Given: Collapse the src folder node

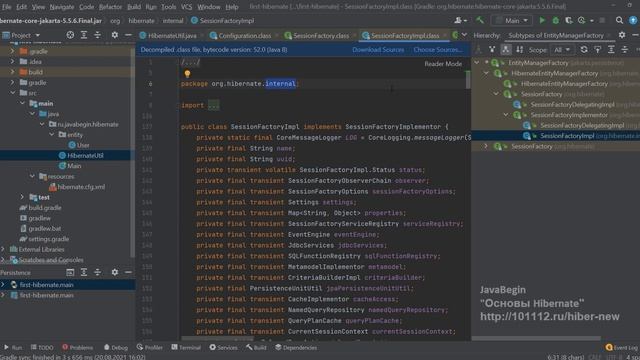Looking at the screenshot, I should coord(13,93).
